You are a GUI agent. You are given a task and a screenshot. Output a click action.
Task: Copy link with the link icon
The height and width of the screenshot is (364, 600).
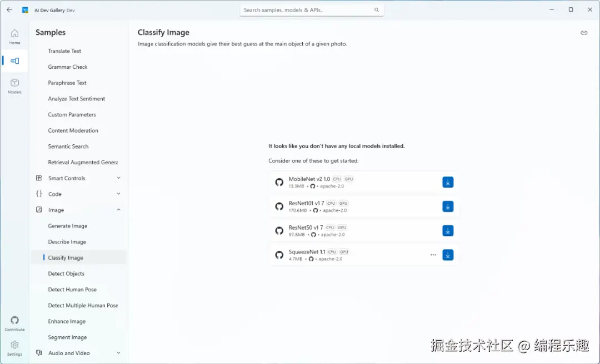(x=583, y=33)
